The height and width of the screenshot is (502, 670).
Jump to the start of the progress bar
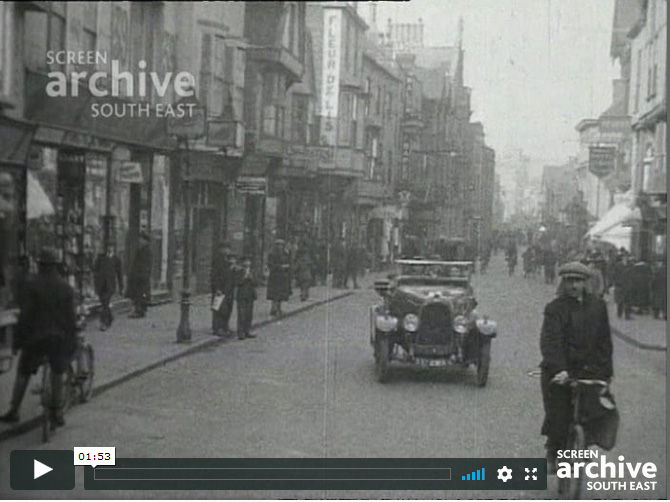96,474
